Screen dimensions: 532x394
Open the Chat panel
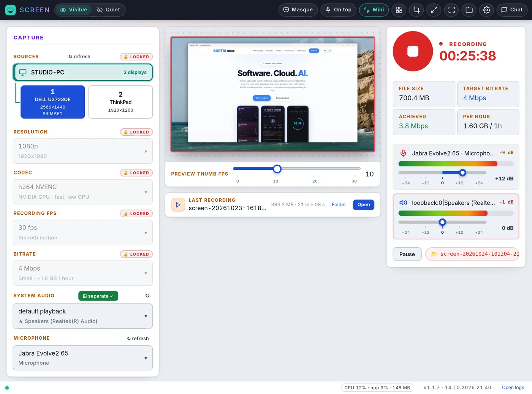coord(512,10)
